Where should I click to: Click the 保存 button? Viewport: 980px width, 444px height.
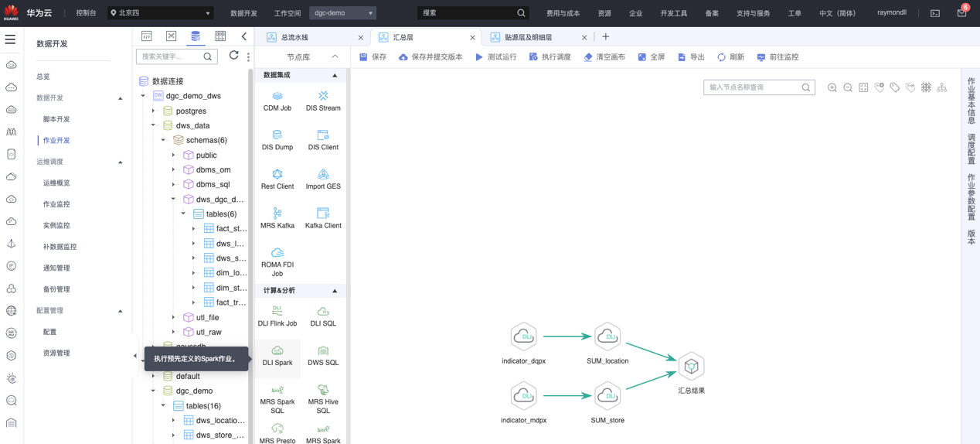(x=373, y=57)
